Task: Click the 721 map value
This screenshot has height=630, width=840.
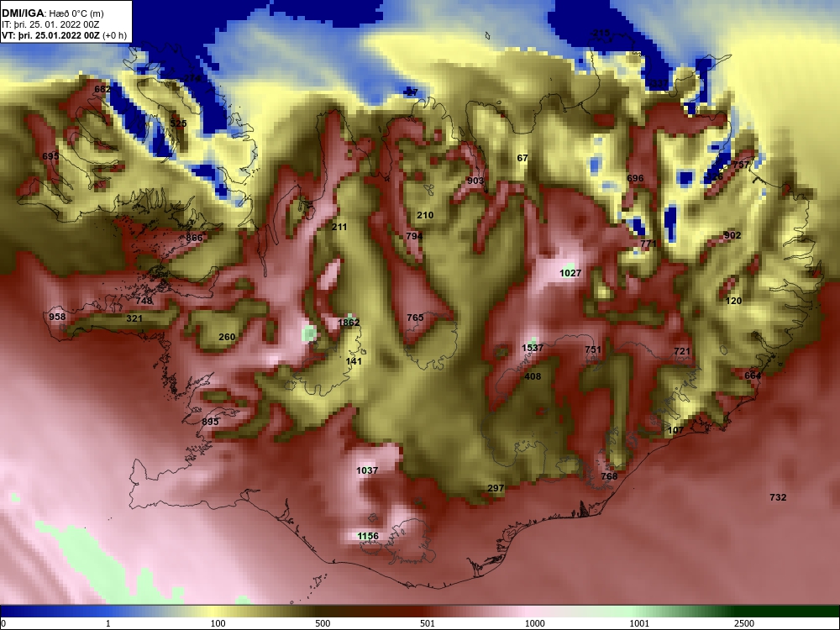Action: [x=682, y=351]
